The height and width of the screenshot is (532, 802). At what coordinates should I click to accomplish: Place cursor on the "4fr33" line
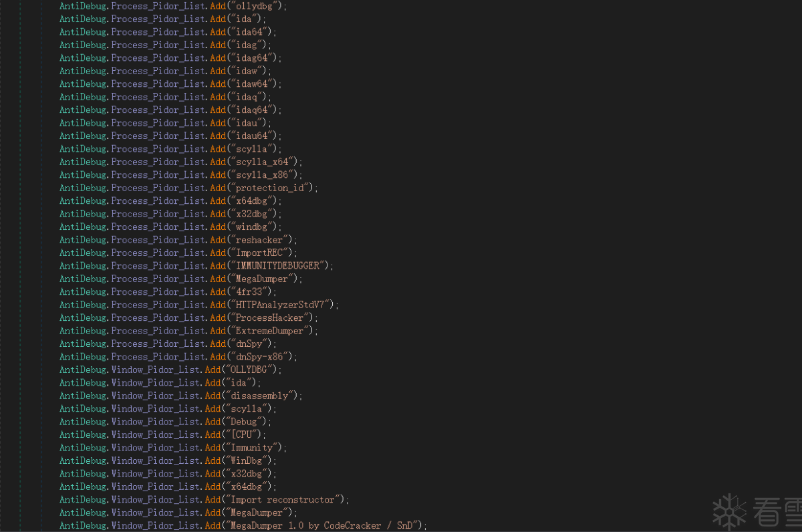tap(168, 292)
